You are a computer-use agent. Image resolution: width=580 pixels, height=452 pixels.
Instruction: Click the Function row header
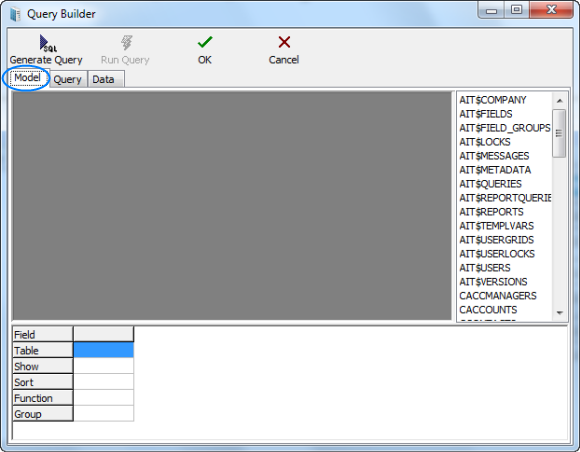pos(43,398)
